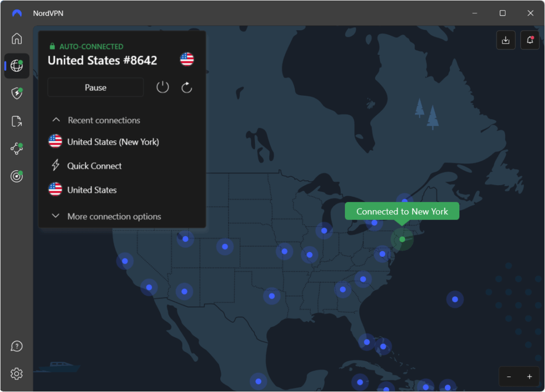The image size is (545, 392).
Task: Click the AUTO-CONNECTED status text
Action: [x=92, y=46]
